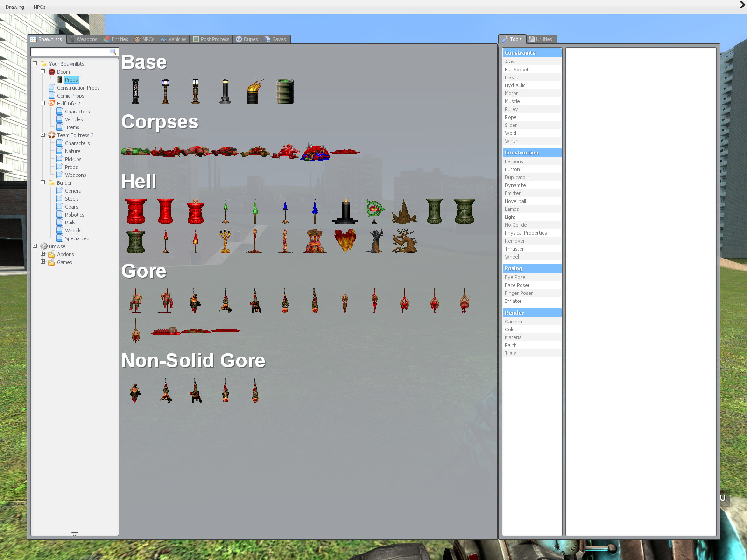
Task: Spawn the blue and red corpse pile
Action: pyautogui.click(x=315, y=152)
